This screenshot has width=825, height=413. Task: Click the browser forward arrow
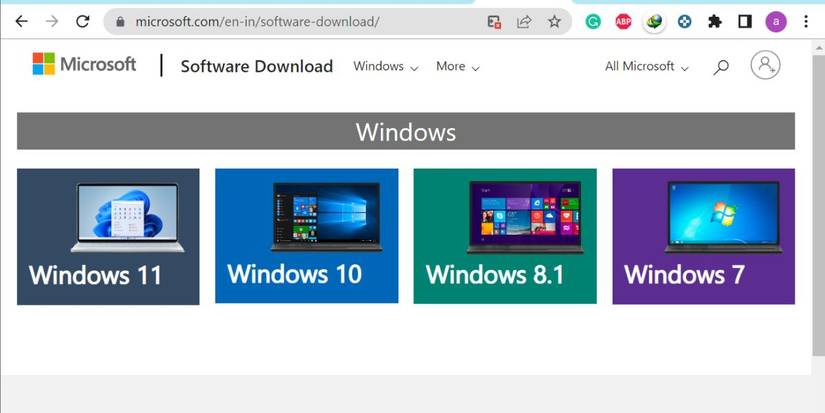52,22
